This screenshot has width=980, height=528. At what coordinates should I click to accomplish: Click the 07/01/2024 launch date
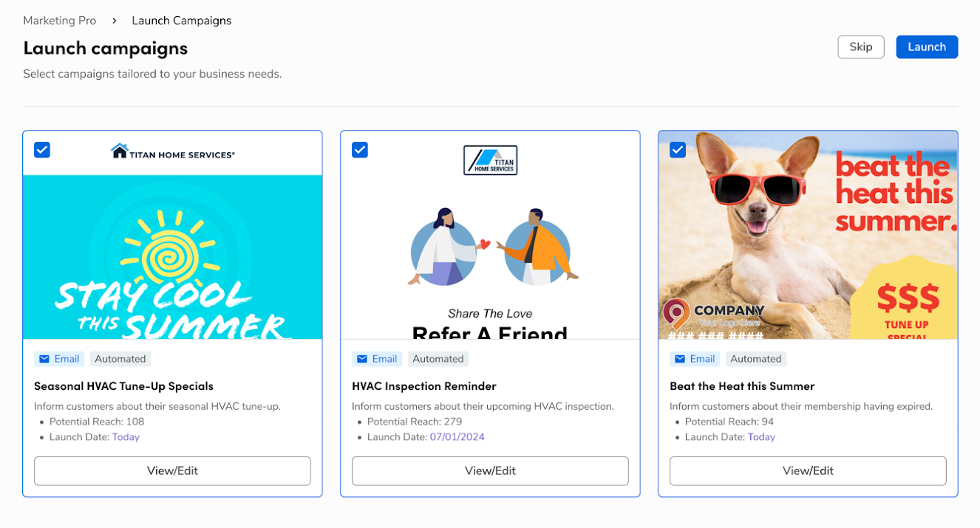(x=457, y=437)
